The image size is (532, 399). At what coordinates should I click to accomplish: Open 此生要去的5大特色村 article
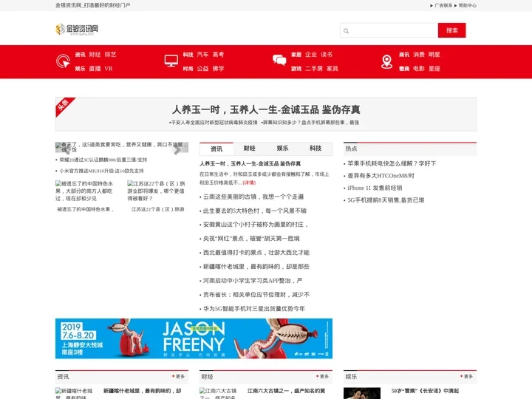tap(254, 211)
